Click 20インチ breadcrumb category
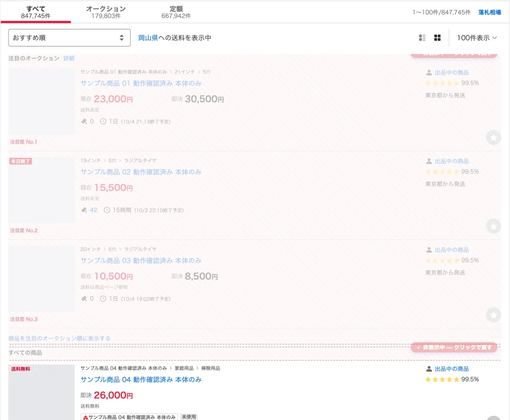The image size is (510, 420). 91,249
